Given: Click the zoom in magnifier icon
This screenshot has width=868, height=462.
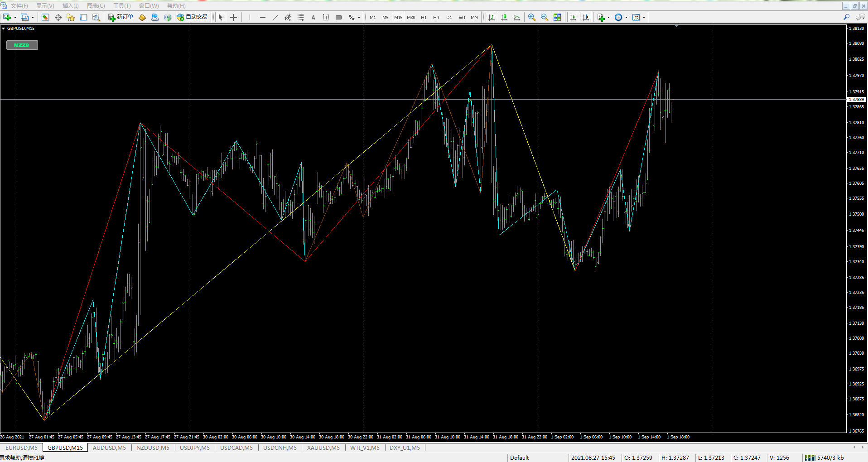Looking at the screenshot, I should click(531, 17).
